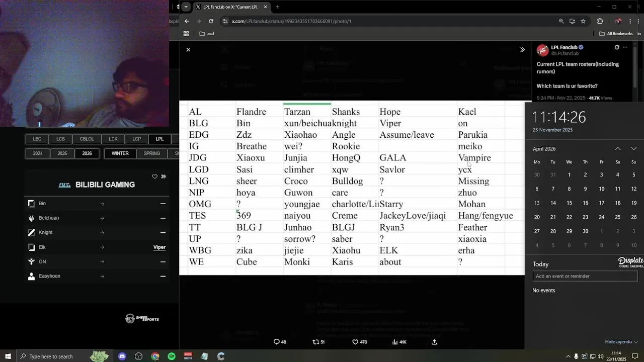Click the Bin player row
The image size is (644, 362).
pos(97,204)
